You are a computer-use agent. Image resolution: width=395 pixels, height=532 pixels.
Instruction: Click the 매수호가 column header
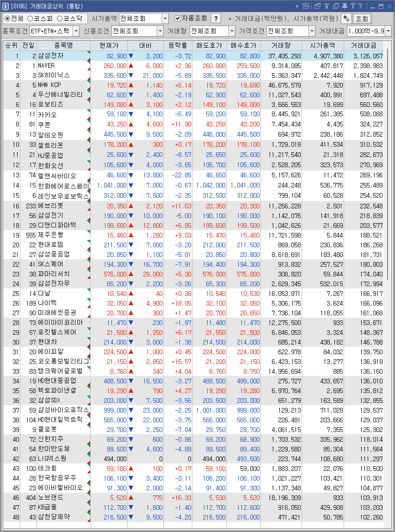(x=243, y=45)
